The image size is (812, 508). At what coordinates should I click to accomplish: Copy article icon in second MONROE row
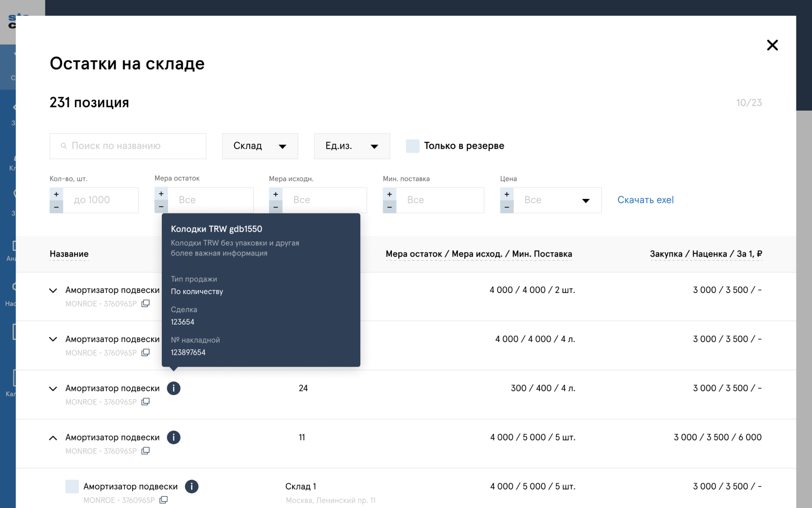click(x=145, y=352)
